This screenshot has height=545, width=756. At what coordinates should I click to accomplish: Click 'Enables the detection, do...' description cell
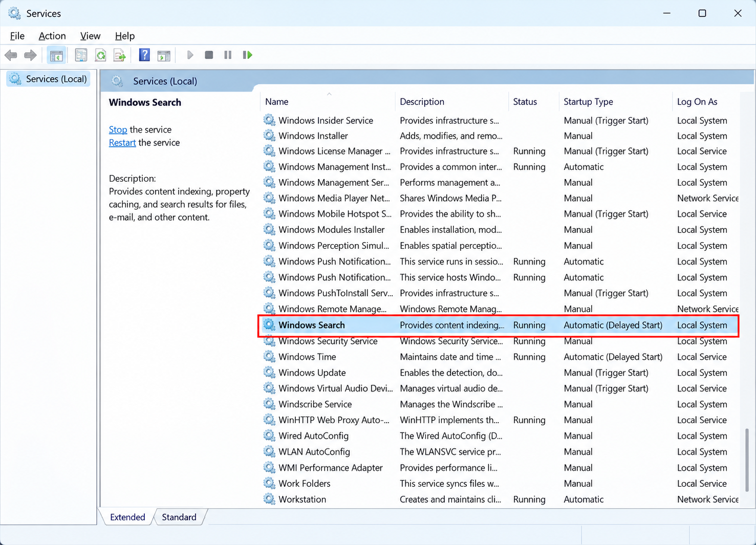click(x=451, y=373)
